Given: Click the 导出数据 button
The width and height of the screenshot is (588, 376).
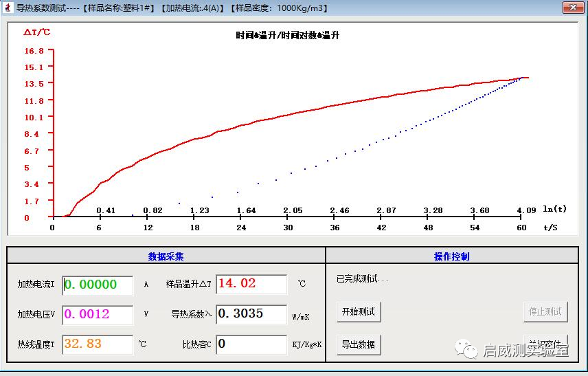Looking at the screenshot, I should [x=359, y=344].
